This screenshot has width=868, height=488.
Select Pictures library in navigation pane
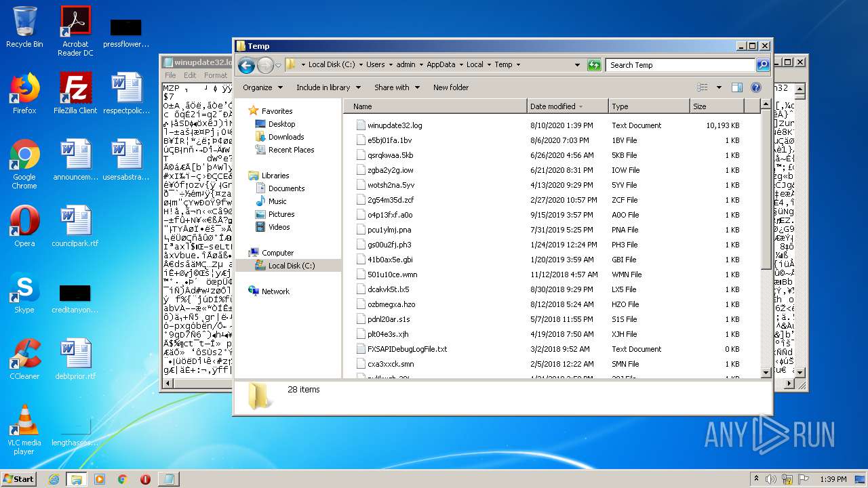click(281, 214)
